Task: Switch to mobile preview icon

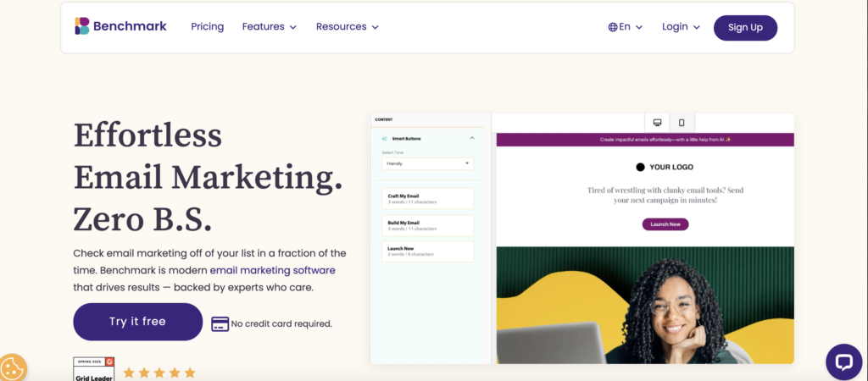Action: 682,122
